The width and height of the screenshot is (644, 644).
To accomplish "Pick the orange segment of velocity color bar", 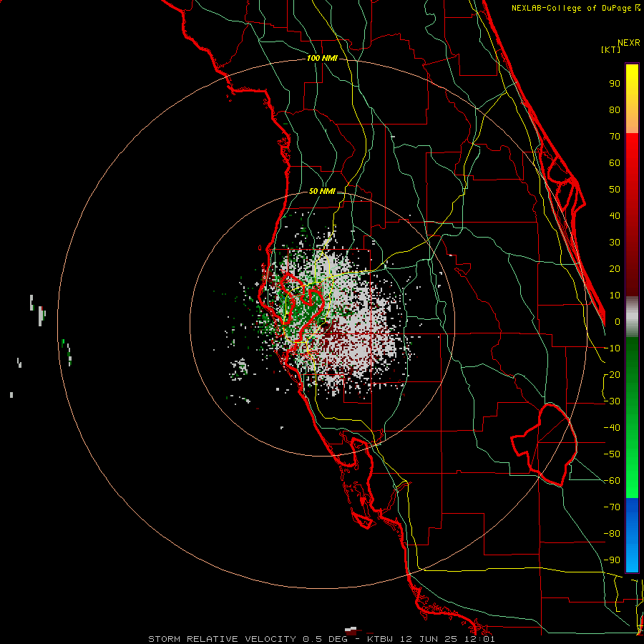I will click(x=632, y=119).
